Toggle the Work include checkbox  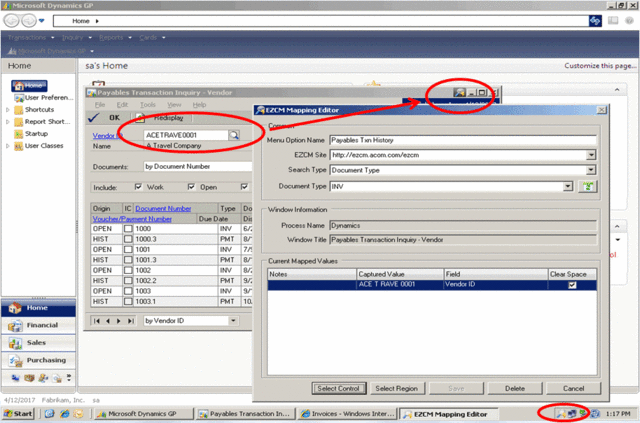[x=138, y=187]
